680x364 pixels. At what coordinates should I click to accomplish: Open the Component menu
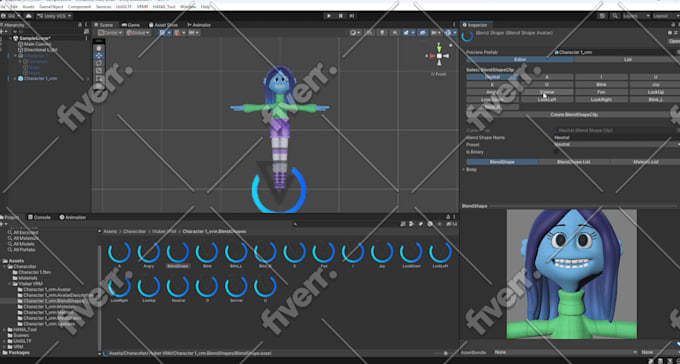tap(80, 7)
